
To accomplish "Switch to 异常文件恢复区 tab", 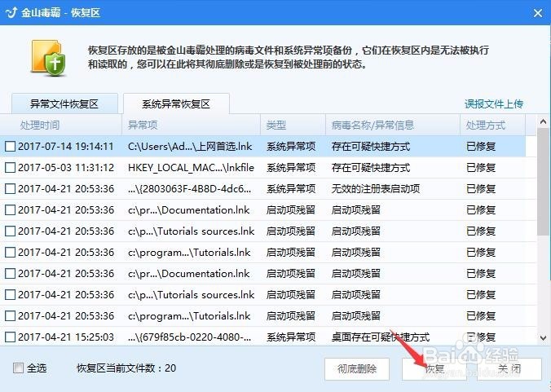I will coord(64,104).
